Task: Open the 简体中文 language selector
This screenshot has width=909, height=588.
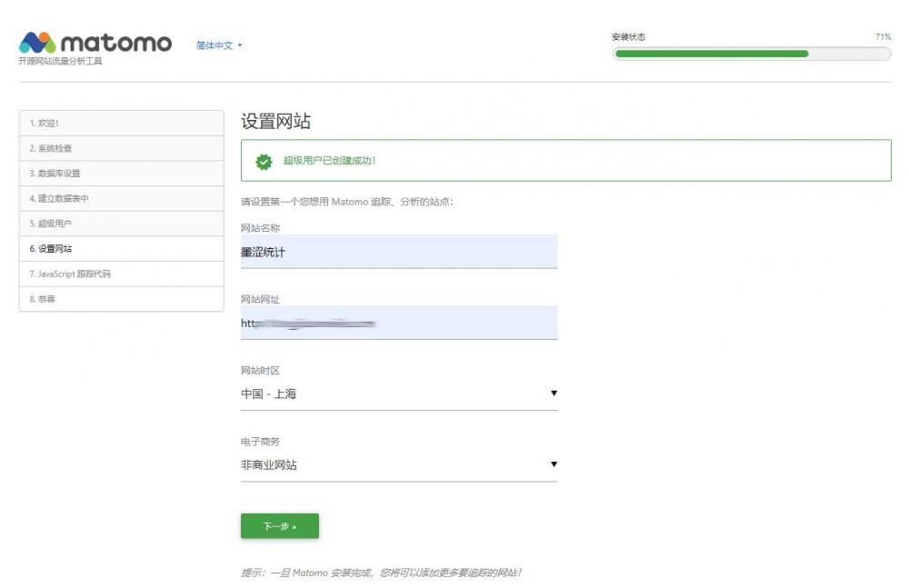Action: (x=218, y=45)
